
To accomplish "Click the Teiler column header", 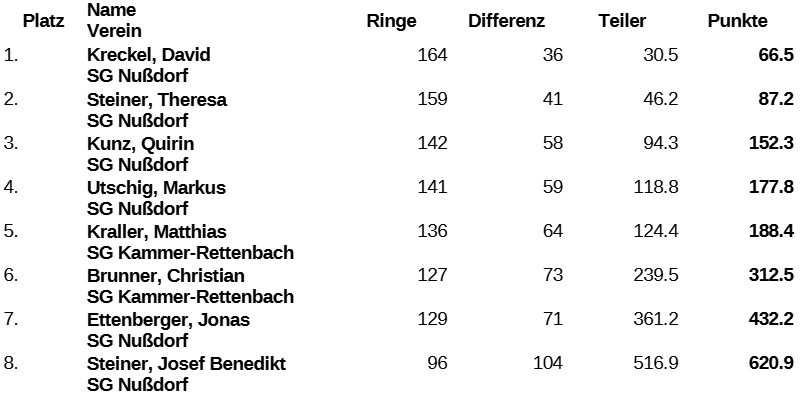I will [622, 21].
